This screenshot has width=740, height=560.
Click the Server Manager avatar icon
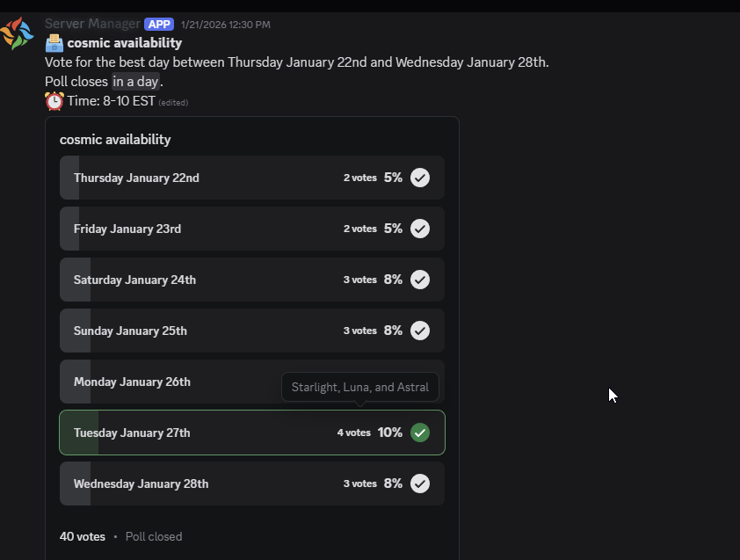[x=17, y=34]
